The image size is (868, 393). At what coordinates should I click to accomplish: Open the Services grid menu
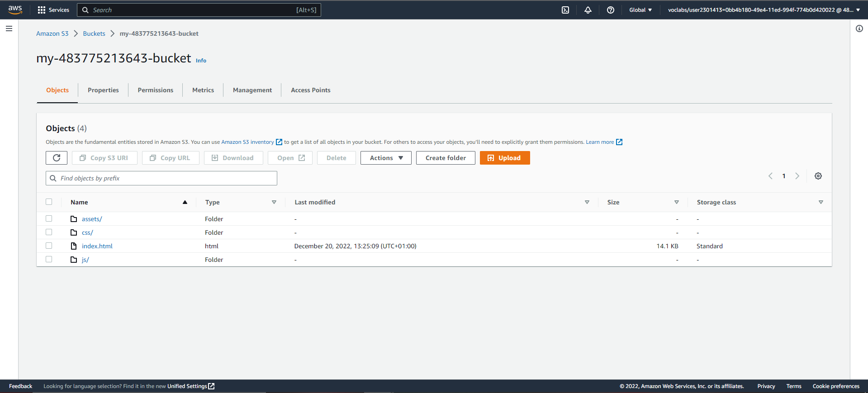(x=53, y=10)
